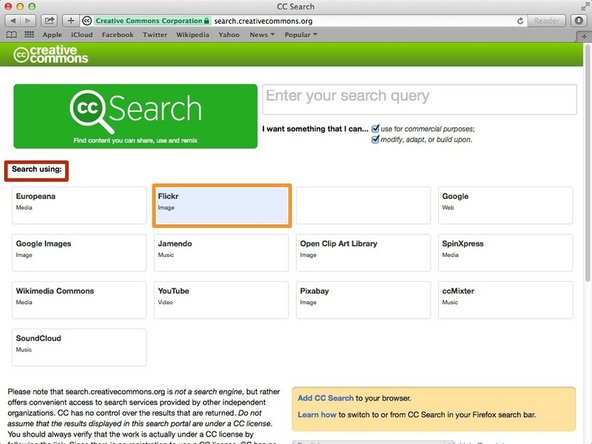Select Pixabay Image search source

[363, 300]
